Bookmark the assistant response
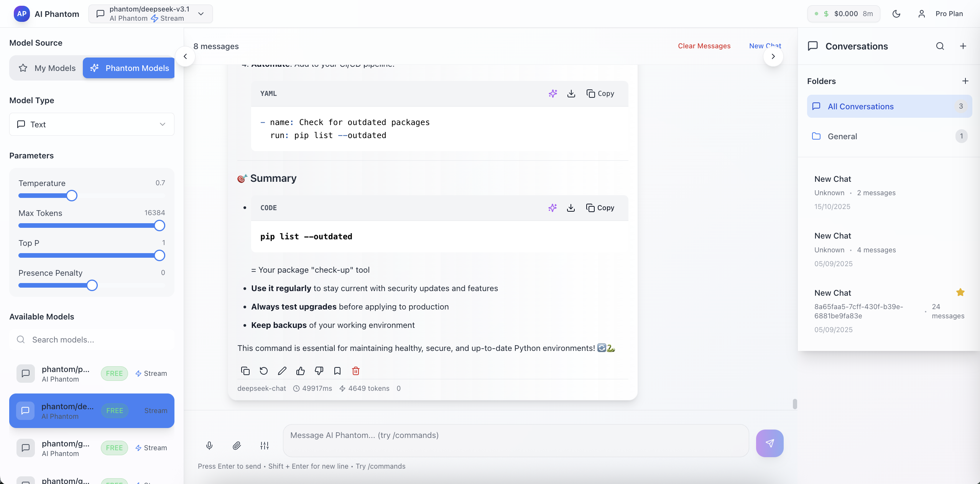 [337, 371]
